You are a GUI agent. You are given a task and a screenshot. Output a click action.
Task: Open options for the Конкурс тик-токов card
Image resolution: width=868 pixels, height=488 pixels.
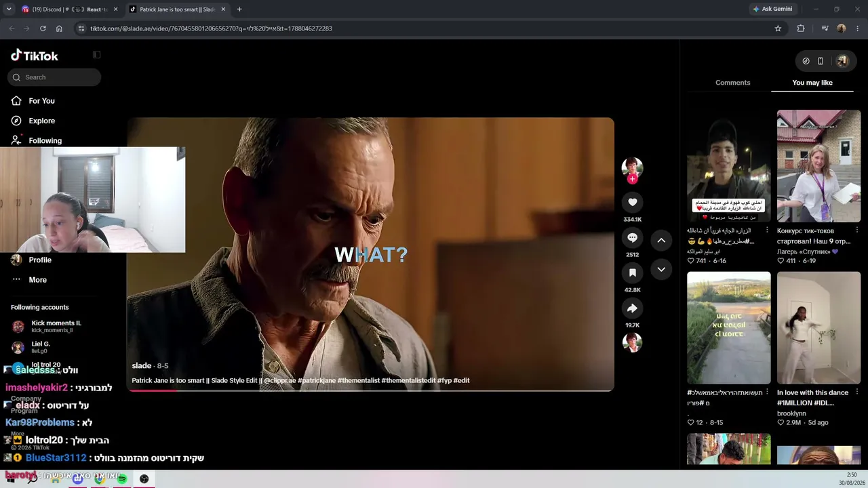[857, 230]
